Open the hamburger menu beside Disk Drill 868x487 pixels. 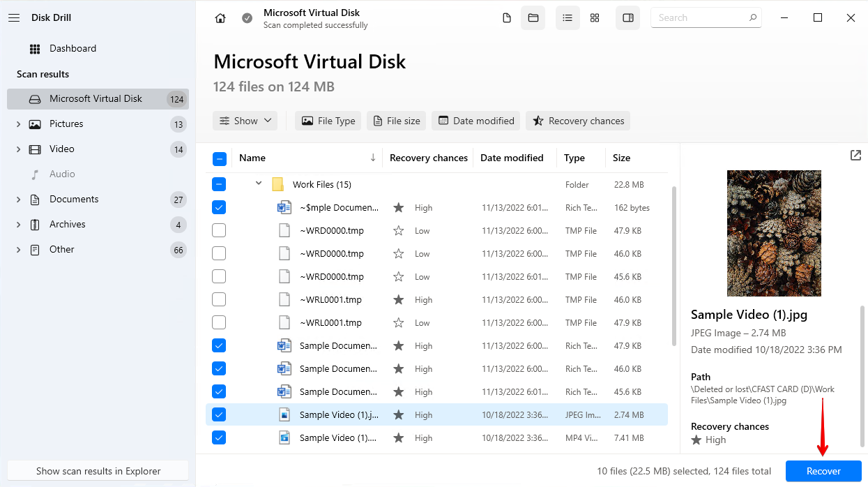[x=14, y=17]
